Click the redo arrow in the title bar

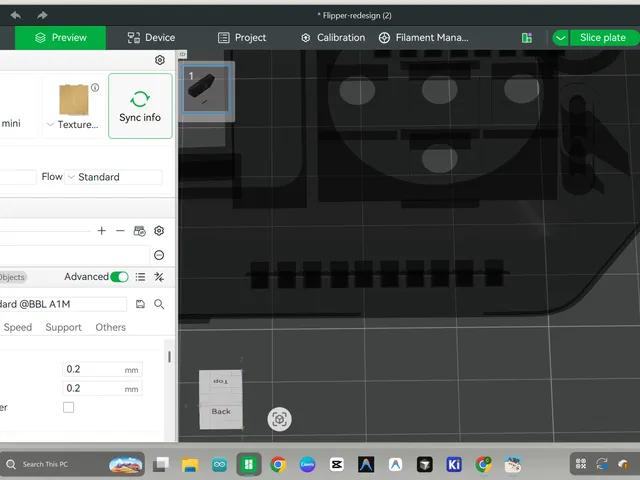click(42, 16)
